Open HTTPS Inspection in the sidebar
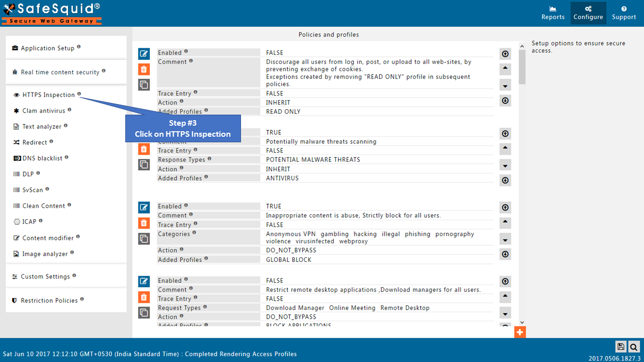 click(x=48, y=95)
